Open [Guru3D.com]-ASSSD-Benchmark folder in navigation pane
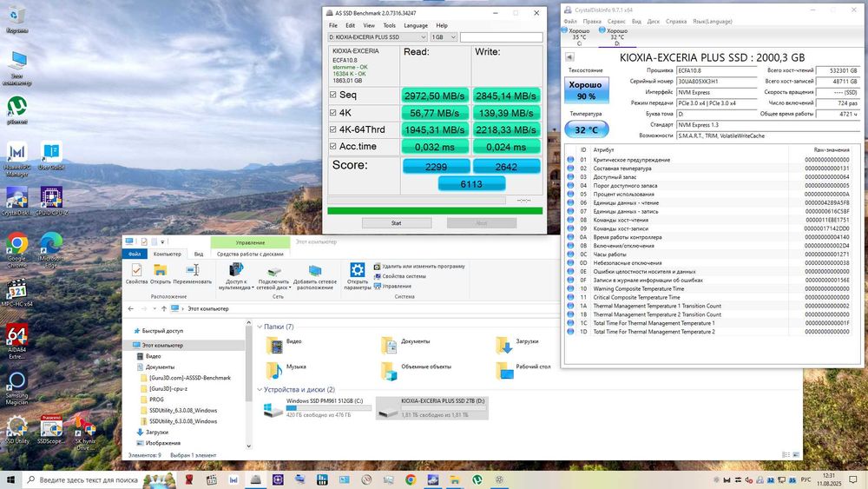The width and height of the screenshot is (868, 489). click(x=186, y=378)
